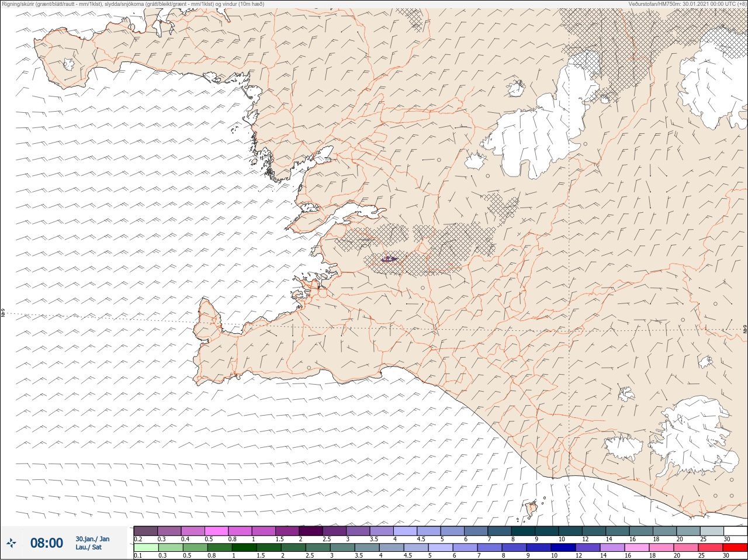Click the purple 0.2 precipitation marker on map
The width and height of the screenshot is (748, 560).
tap(389, 258)
